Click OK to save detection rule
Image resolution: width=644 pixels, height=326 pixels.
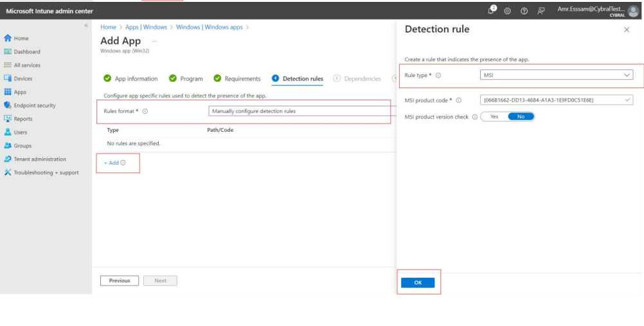418,282
